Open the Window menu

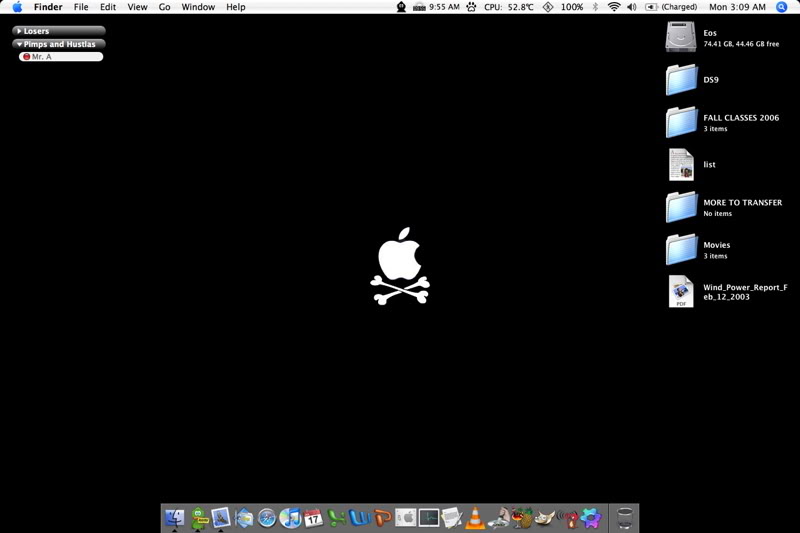pyautogui.click(x=198, y=7)
